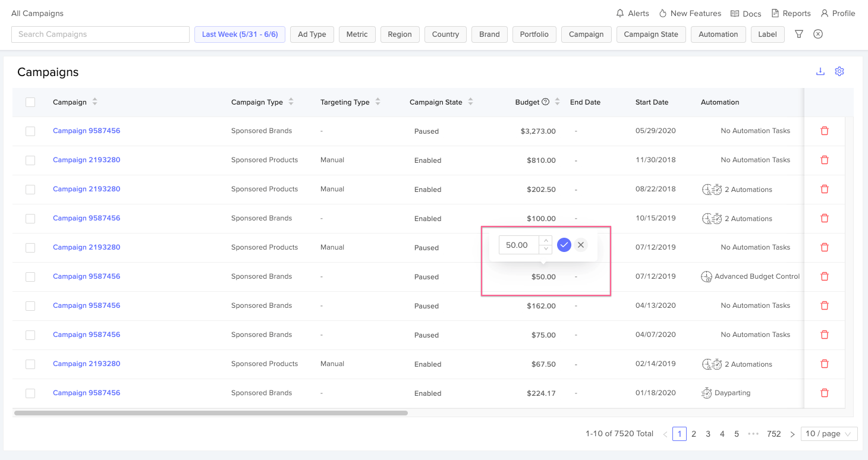Image resolution: width=868 pixels, height=460 pixels.
Task: Delete the campaign with $3,273.00 budget
Action: click(825, 131)
